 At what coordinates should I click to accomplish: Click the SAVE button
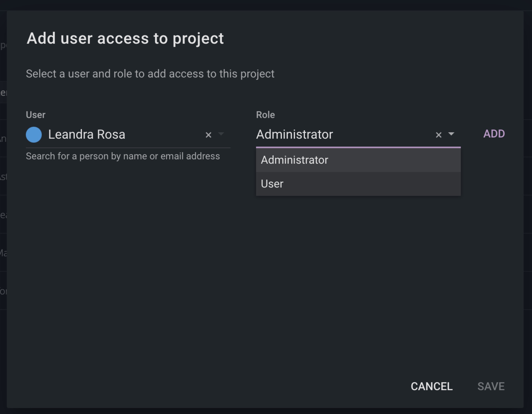point(491,386)
